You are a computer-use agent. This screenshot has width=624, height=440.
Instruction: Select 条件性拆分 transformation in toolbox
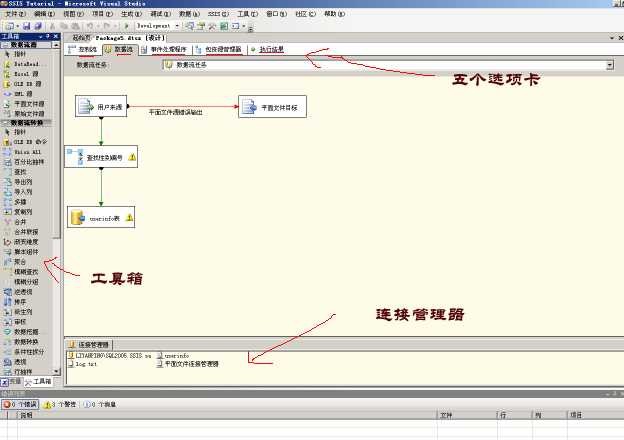[x=24, y=352]
